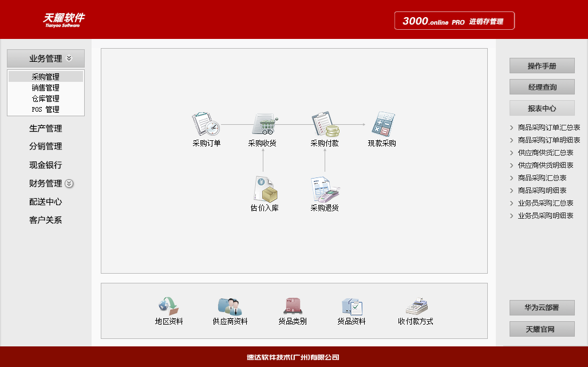Open report 商品采购订单汇总表
Screen dimensions: 588x367
[549, 128]
